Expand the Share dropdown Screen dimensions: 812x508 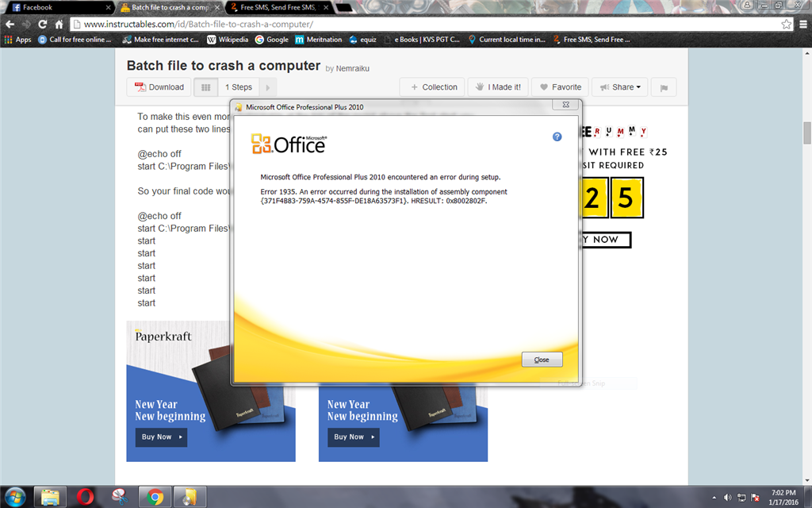[x=620, y=87]
